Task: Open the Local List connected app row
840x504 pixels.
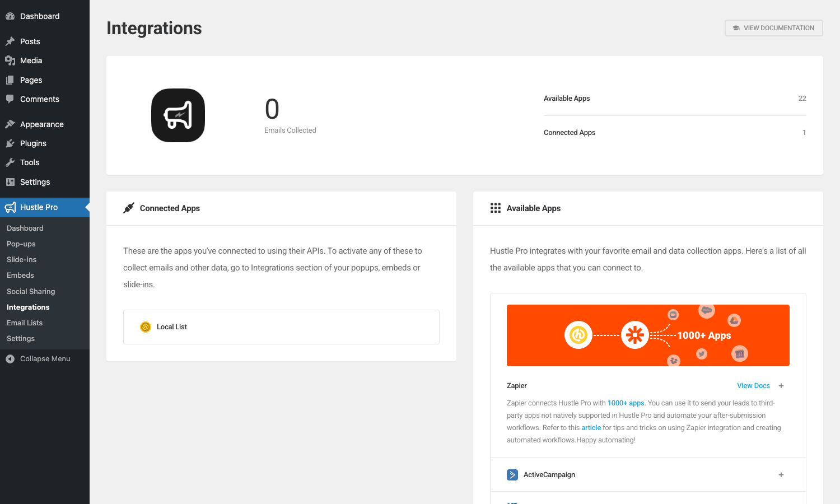Action: 281,327
